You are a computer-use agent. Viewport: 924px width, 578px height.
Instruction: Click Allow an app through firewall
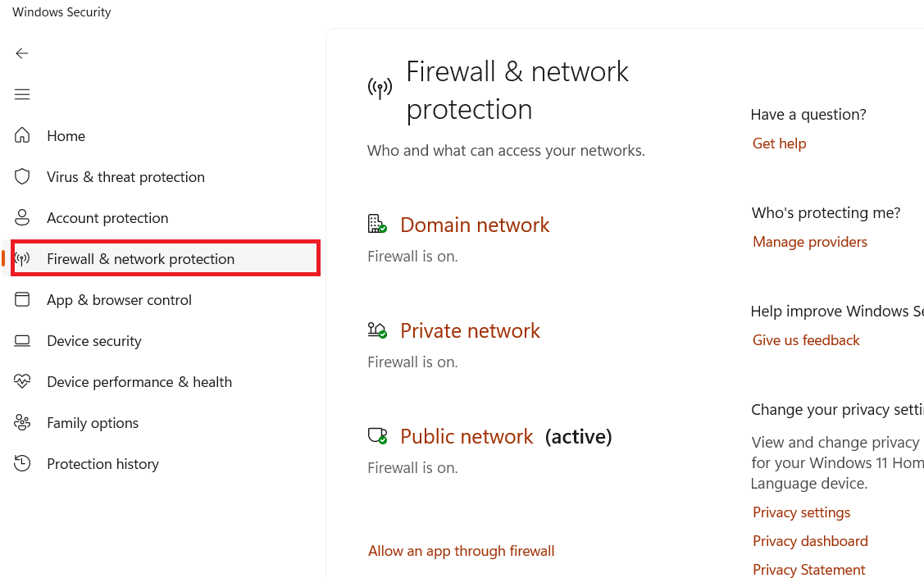click(461, 551)
